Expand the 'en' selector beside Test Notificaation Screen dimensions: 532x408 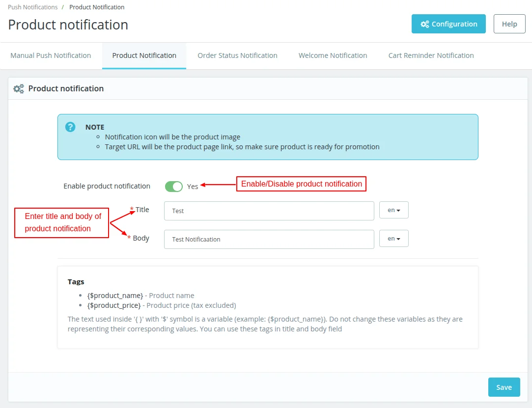[393, 238]
